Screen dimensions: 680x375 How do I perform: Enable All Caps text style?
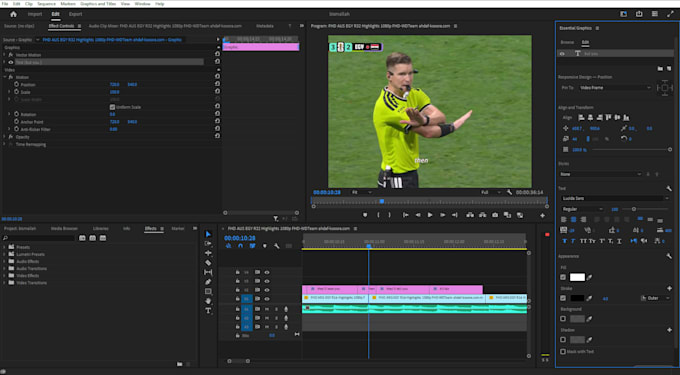583,241
